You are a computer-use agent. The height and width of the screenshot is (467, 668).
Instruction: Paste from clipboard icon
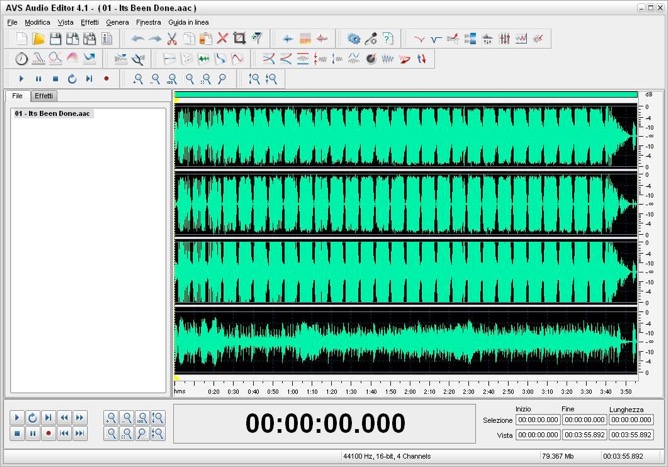coord(206,39)
